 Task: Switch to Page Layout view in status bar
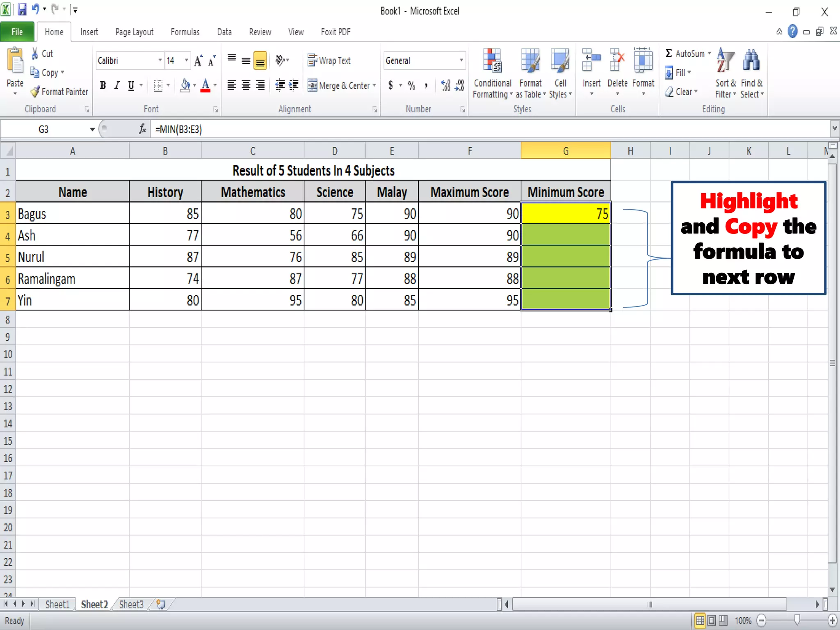pyautogui.click(x=712, y=621)
